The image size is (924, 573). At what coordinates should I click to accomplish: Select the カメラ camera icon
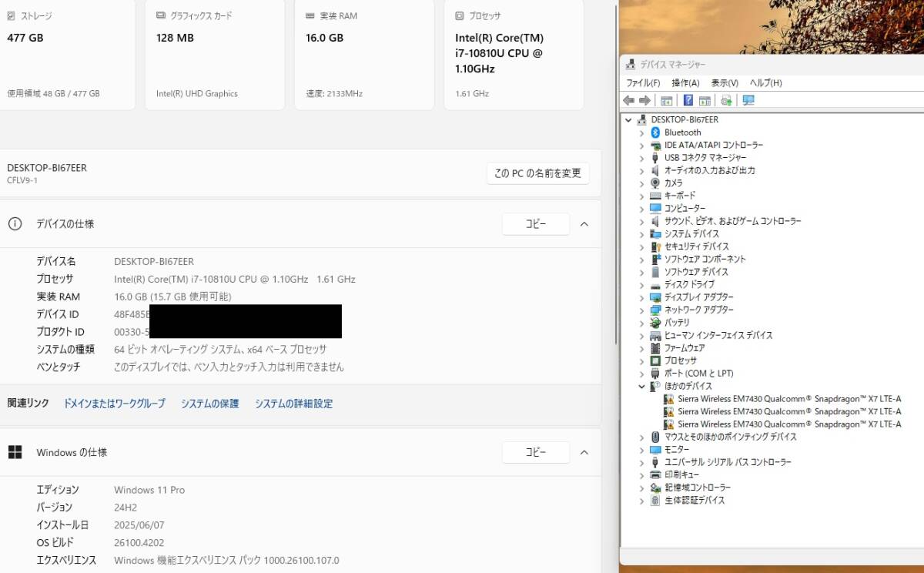[x=655, y=183]
